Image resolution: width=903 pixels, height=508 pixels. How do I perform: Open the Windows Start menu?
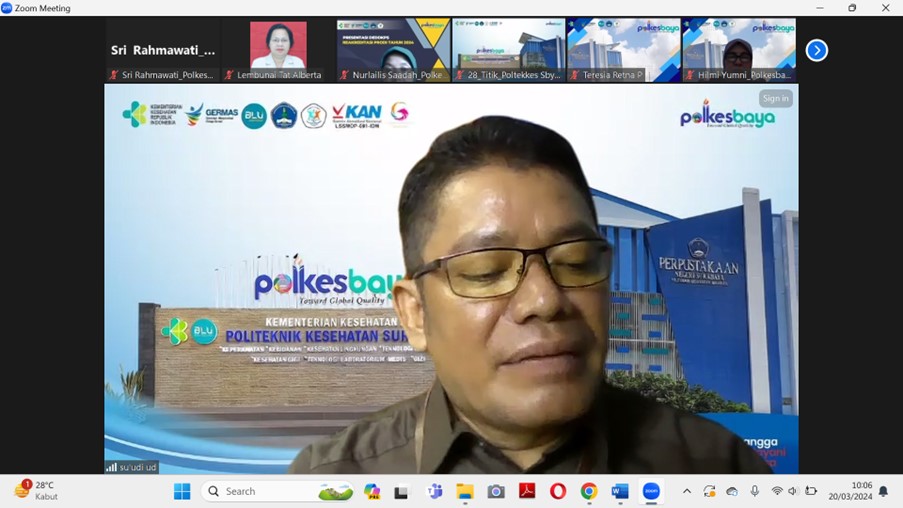coord(182,491)
